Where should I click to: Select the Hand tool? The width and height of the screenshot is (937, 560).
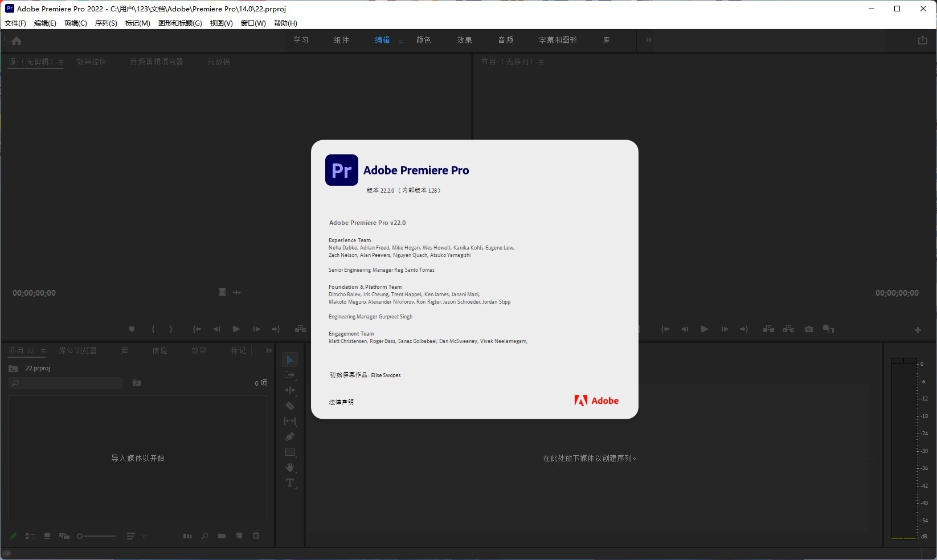click(290, 468)
